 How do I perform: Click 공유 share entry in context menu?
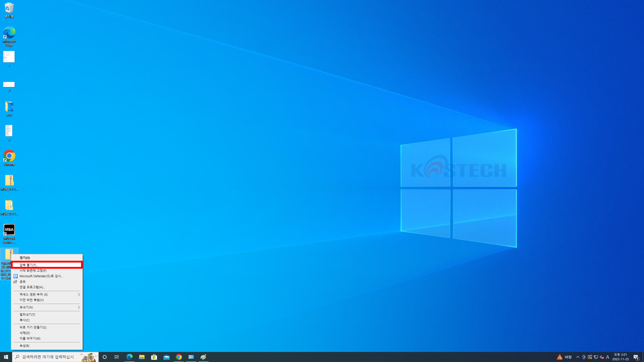coord(47,282)
